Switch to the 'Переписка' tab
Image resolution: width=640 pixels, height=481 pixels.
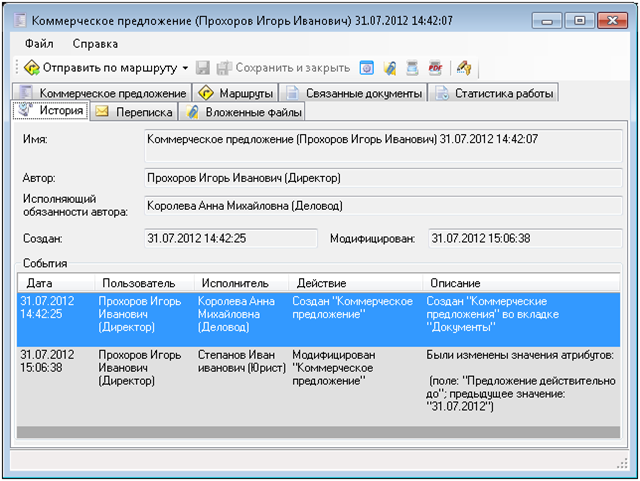(x=134, y=112)
